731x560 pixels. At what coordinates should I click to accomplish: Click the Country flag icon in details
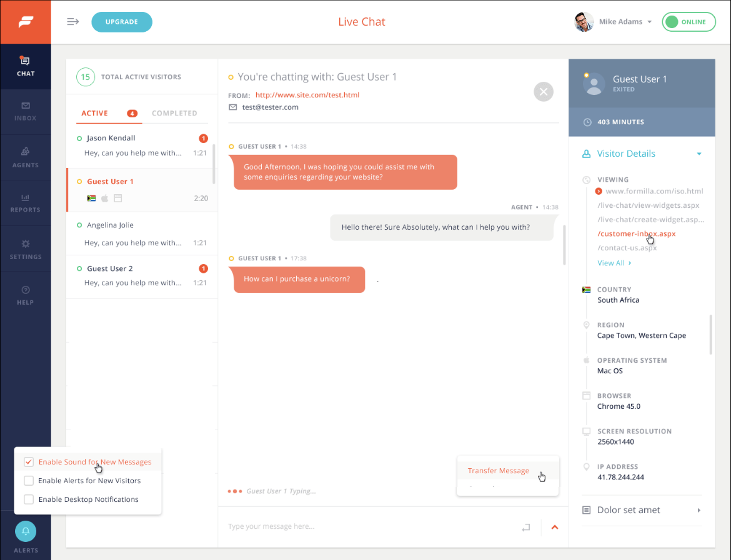pos(587,290)
